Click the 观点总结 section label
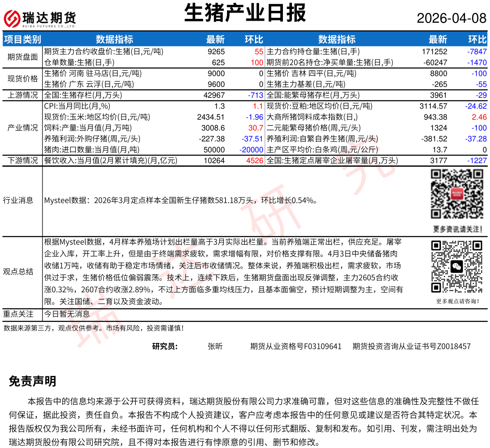 coord(18,271)
